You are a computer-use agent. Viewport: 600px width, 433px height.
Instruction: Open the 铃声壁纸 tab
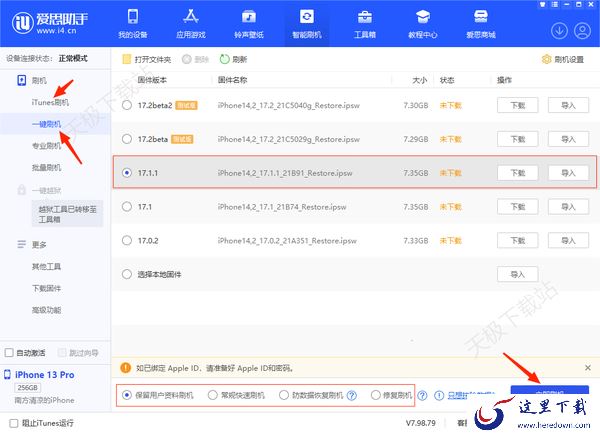tap(249, 24)
